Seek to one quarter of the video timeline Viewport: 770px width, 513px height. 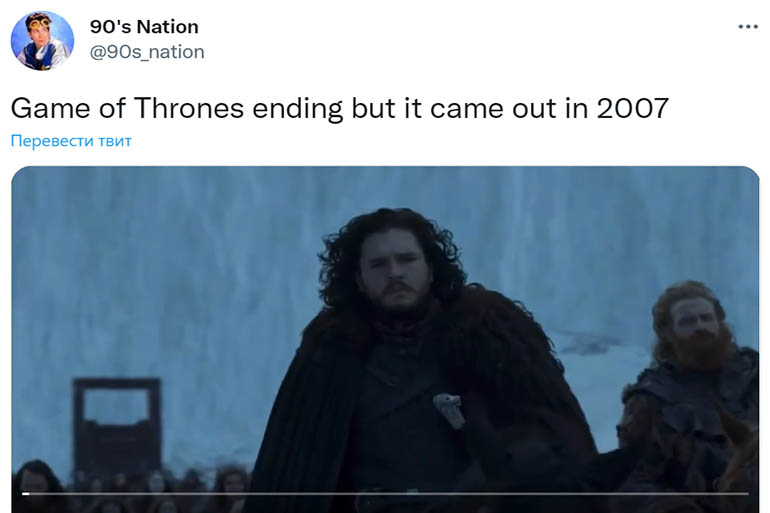[x=204, y=493]
